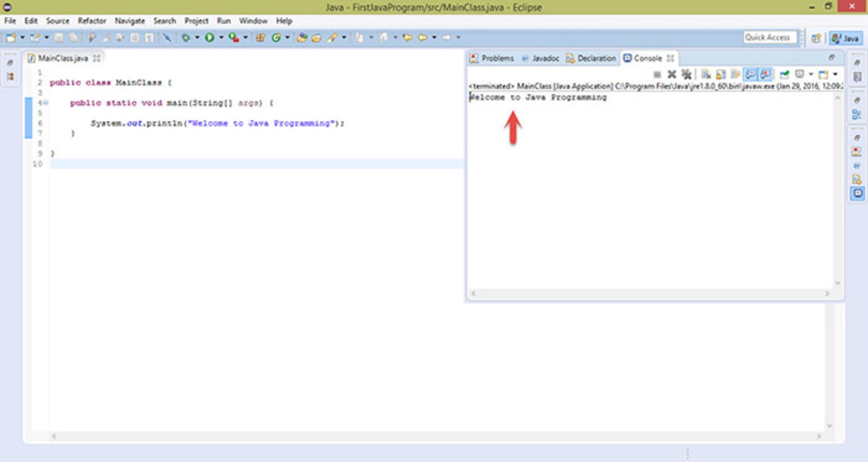868x462 pixels.
Task: Click the Console vertical scrollbar down arrow
Action: (837, 283)
